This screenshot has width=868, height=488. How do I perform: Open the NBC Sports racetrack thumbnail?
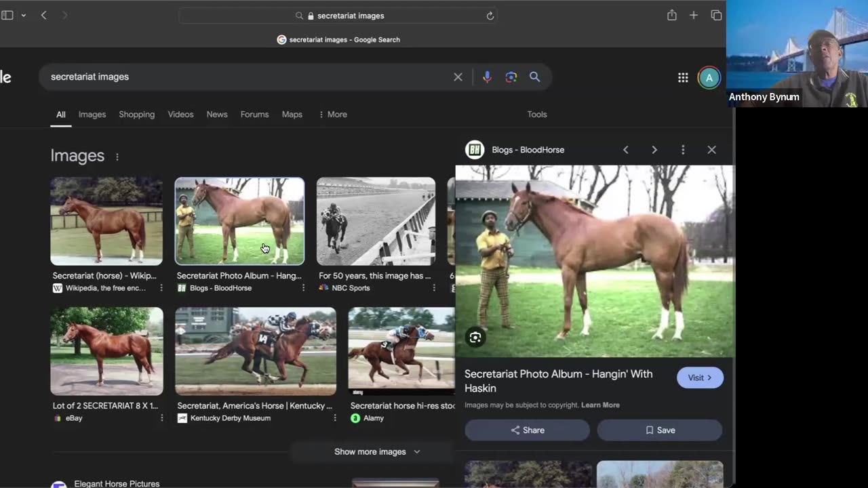pyautogui.click(x=376, y=221)
